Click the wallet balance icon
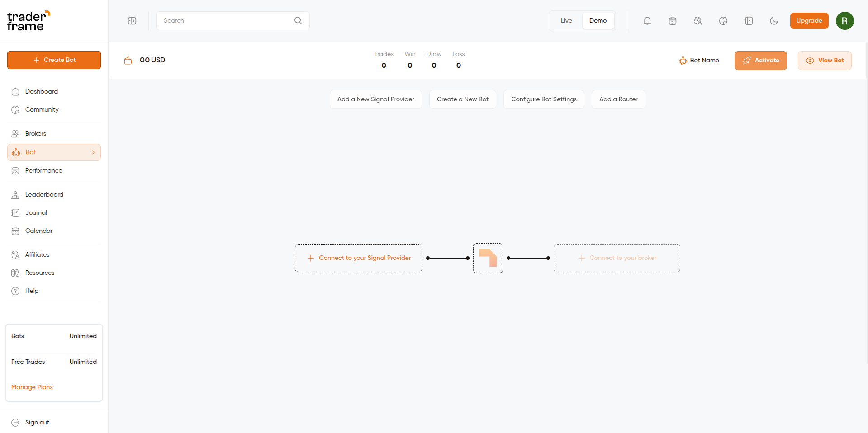This screenshot has width=868, height=433. [128, 60]
